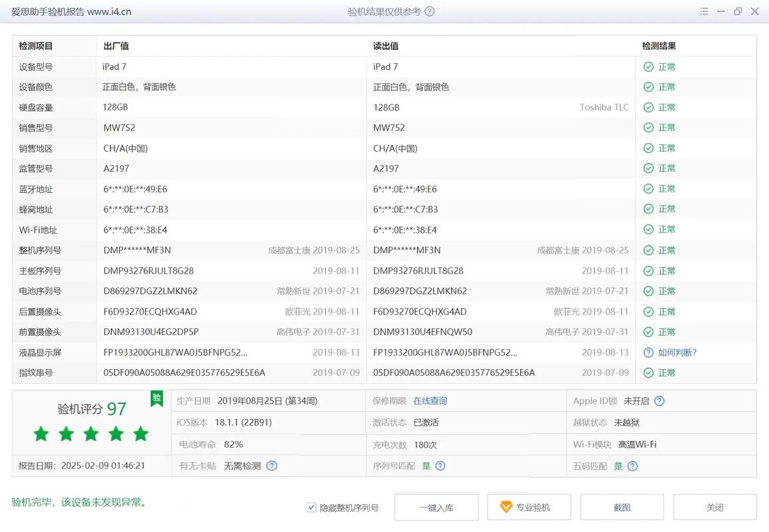Click the help icon next to 有无卡贴
The image size is (769, 532).
[x=271, y=465]
